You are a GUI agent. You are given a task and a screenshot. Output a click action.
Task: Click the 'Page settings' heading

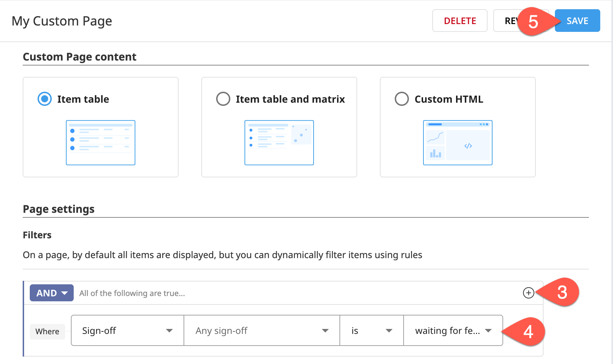point(58,209)
